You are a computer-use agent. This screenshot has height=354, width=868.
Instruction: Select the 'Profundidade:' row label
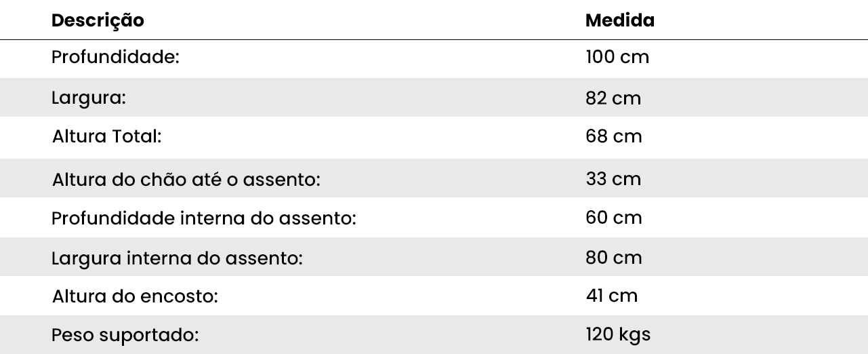[x=115, y=57]
